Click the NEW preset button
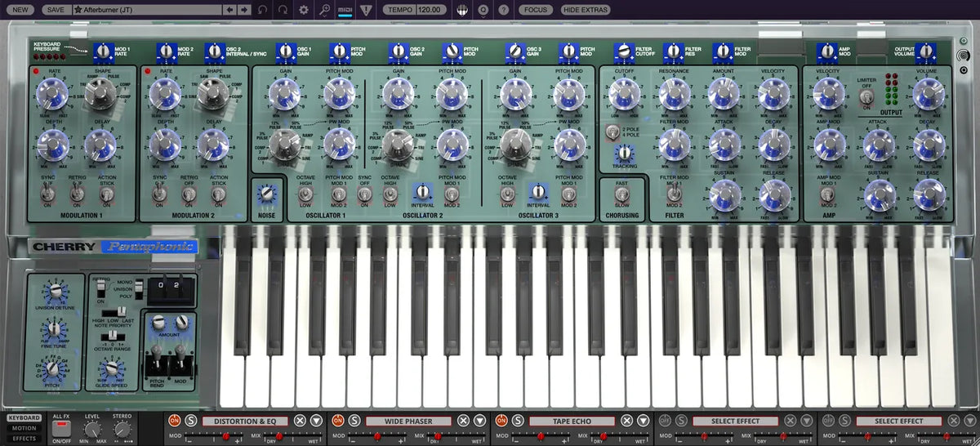 point(21,10)
